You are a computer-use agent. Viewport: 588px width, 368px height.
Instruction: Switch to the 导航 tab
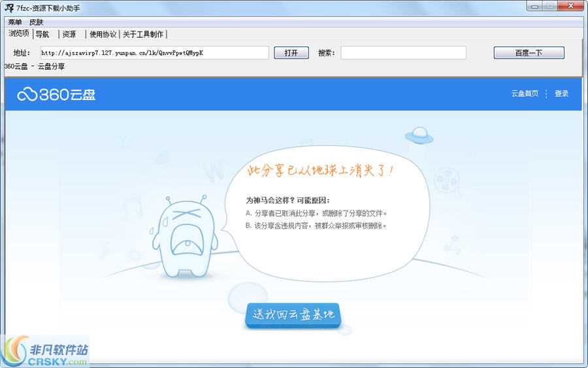point(42,34)
